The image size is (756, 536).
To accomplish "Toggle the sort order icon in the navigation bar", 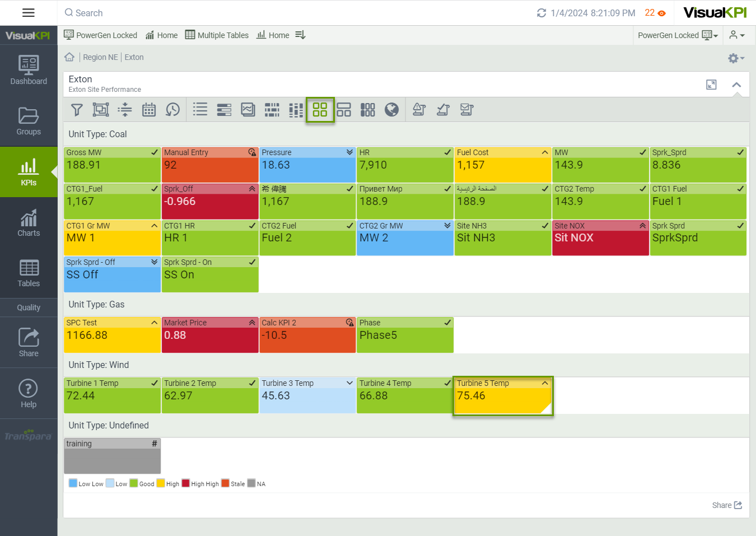I will pos(300,35).
